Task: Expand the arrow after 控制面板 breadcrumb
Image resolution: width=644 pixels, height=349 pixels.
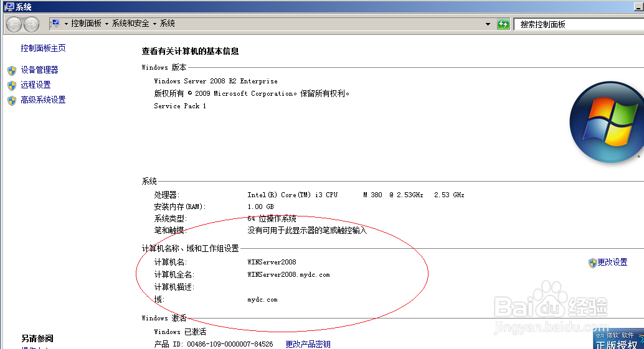Action: 107,24
